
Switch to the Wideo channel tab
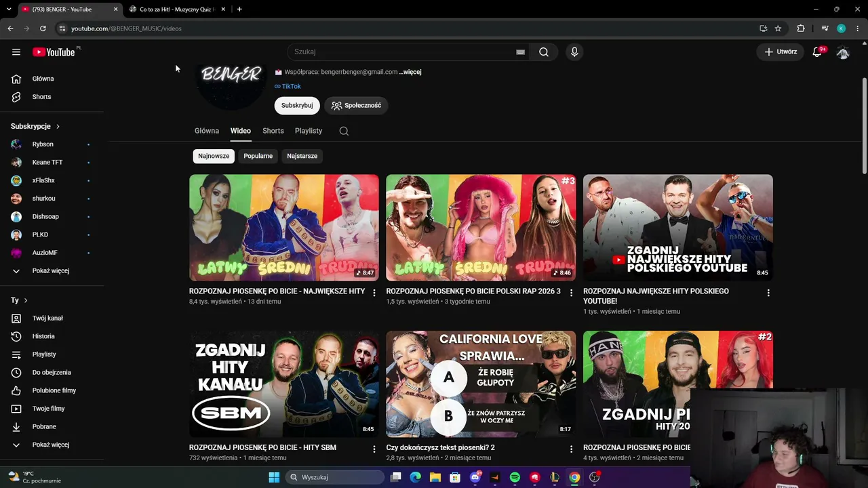tap(241, 131)
